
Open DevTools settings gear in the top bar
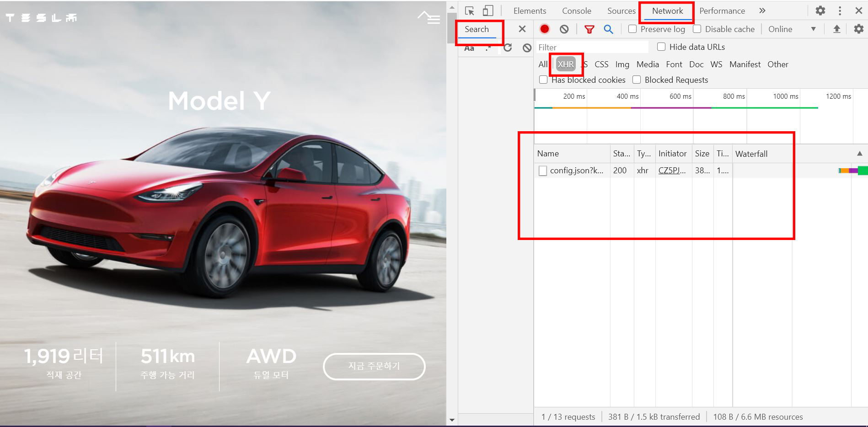click(x=820, y=11)
